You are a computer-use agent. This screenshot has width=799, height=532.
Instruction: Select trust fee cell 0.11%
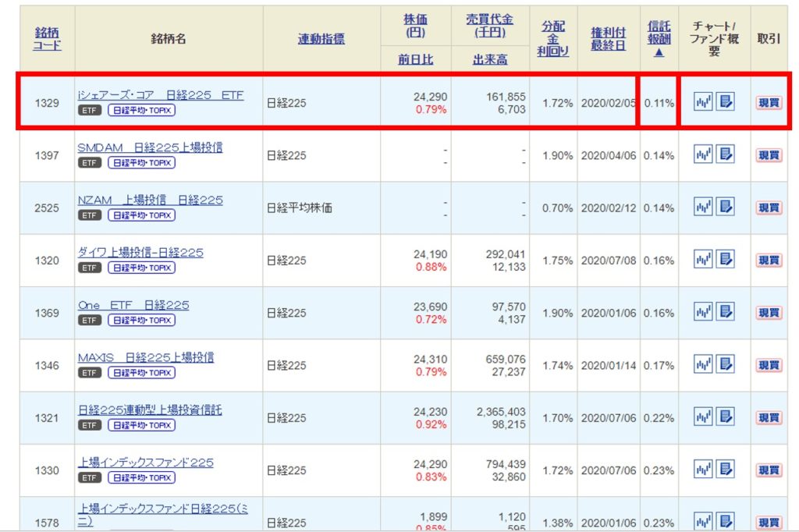click(x=659, y=103)
